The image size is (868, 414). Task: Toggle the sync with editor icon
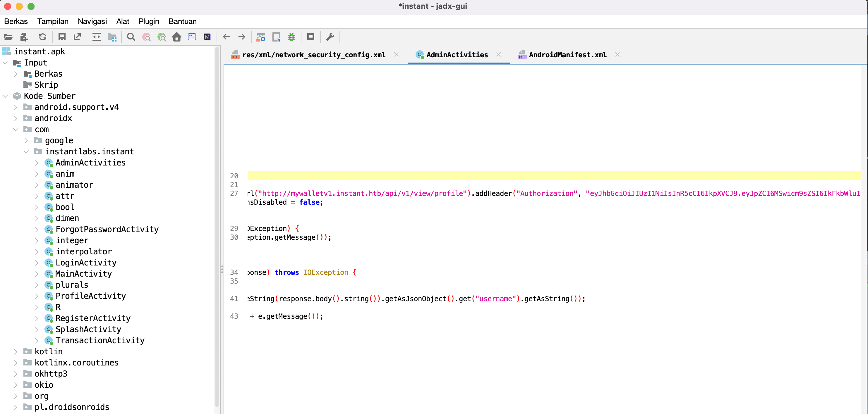point(96,37)
